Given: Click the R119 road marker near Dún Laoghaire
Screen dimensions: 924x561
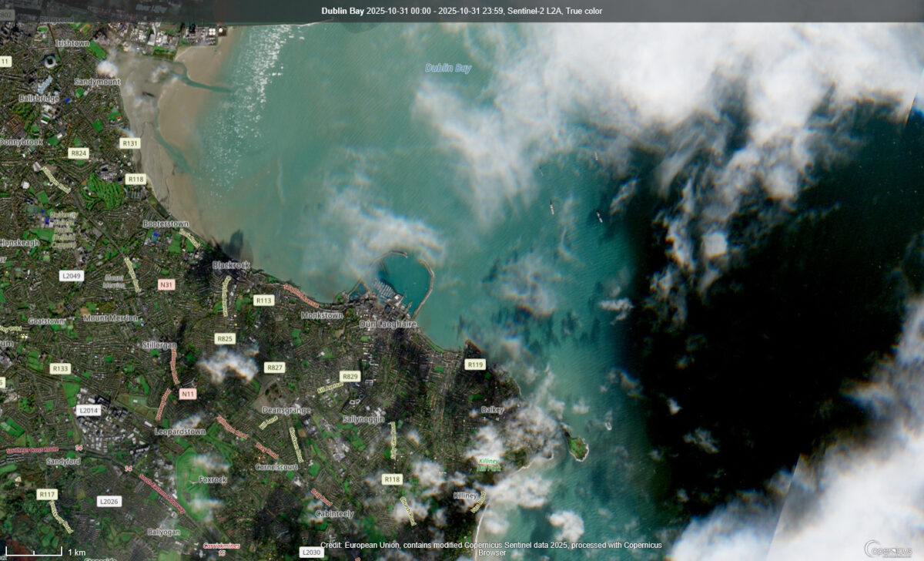Looking at the screenshot, I should pyautogui.click(x=474, y=366).
